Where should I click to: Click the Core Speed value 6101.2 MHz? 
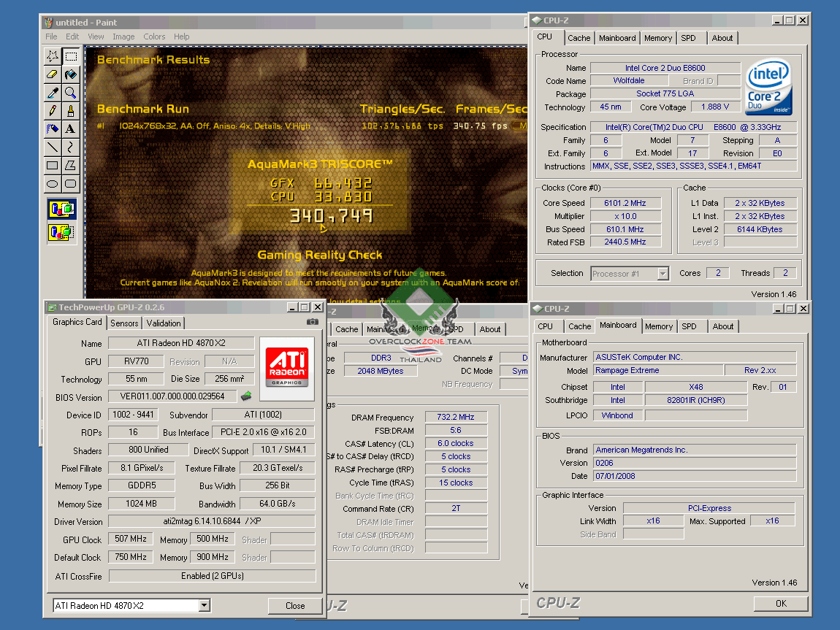pos(625,203)
